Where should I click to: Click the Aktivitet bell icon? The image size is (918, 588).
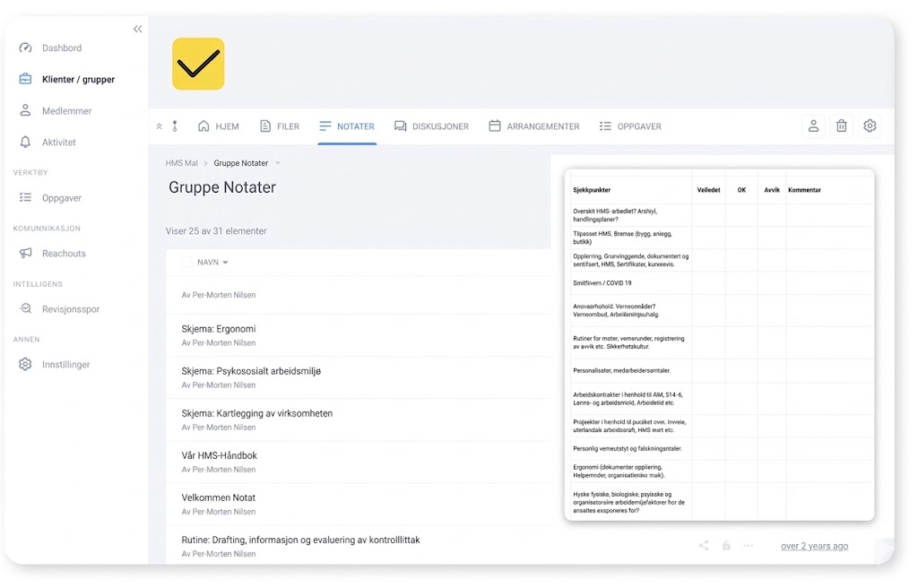[25, 142]
